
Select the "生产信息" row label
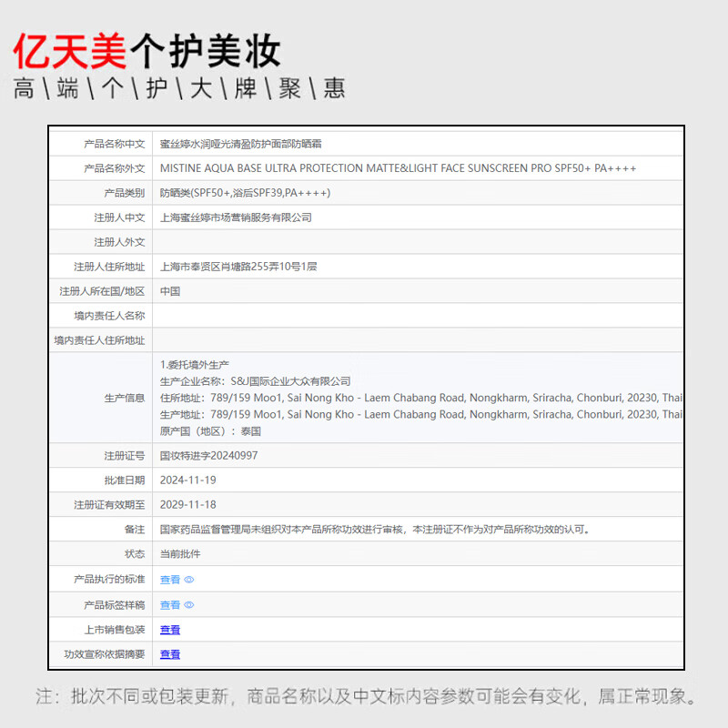click(125, 399)
